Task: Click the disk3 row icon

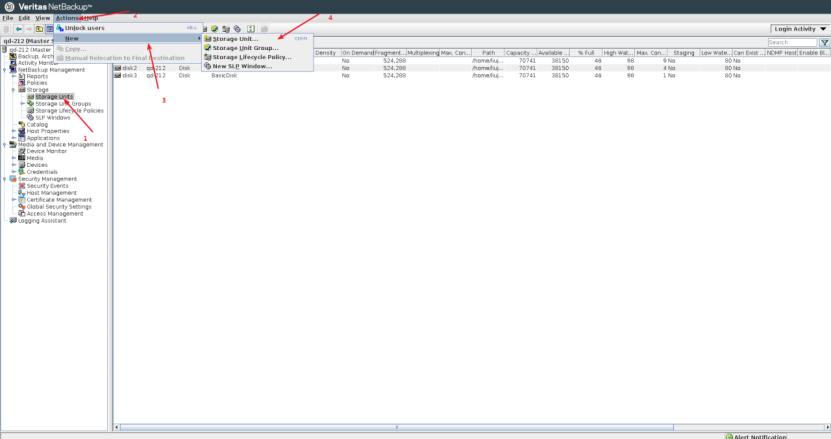Action: tap(118, 76)
